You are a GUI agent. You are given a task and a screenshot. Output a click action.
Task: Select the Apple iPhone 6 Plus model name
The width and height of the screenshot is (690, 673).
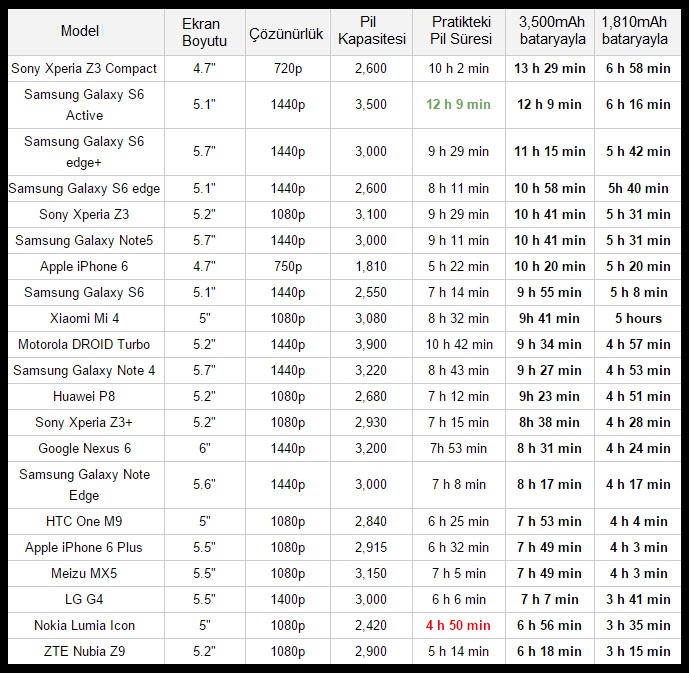pos(84,547)
